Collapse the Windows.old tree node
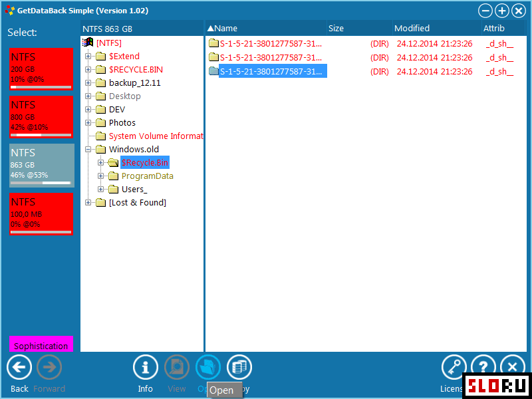This screenshot has height=399, width=532. click(x=88, y=149)
